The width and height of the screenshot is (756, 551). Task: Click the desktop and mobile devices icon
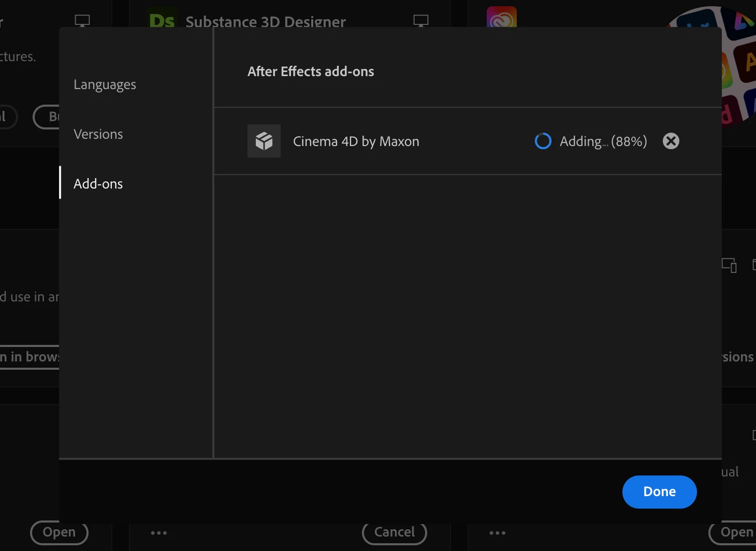[x=729, y=265]
